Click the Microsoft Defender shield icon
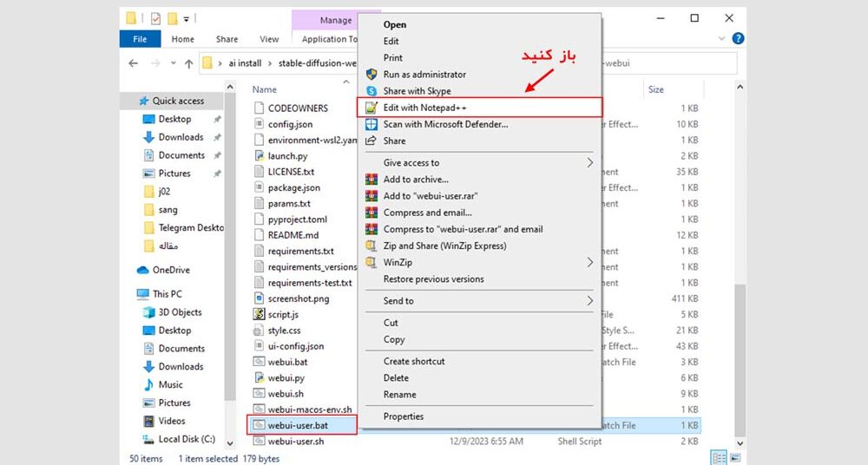This screenshot has height=465, width=868. (x=372, y=124)
